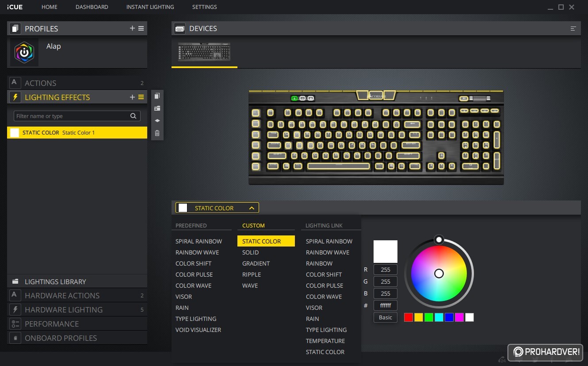Expand the PERFORMANCE section
Viewport: 588px width, 366px height.
click(77, 324)
